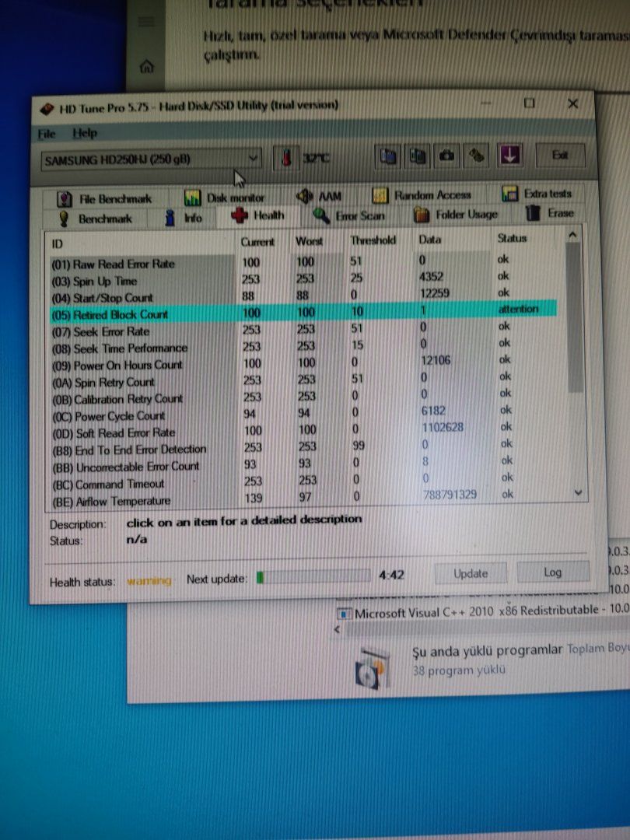The width and height of the screenshot is (630, 840).
Task: Click the ID column header
Action: 140,243
